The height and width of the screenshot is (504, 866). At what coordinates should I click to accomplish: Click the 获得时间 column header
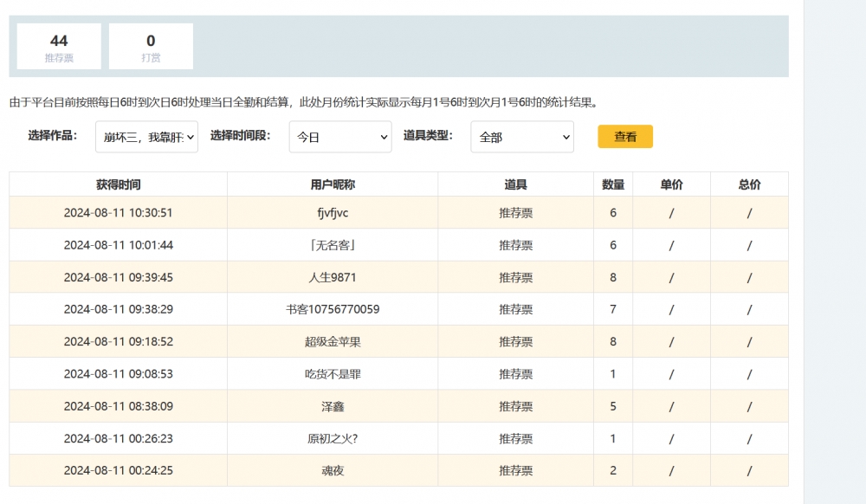119,184
